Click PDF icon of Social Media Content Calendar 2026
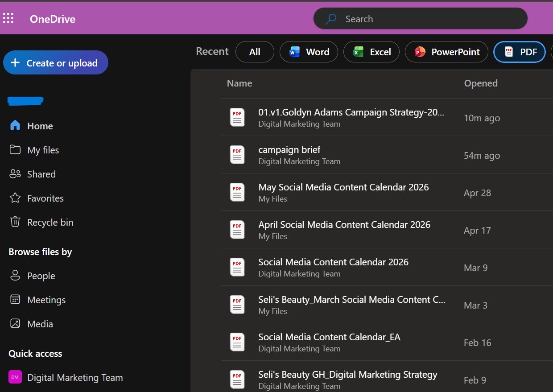The width and height of the screenshot is (553, 392). click(237, 268)
